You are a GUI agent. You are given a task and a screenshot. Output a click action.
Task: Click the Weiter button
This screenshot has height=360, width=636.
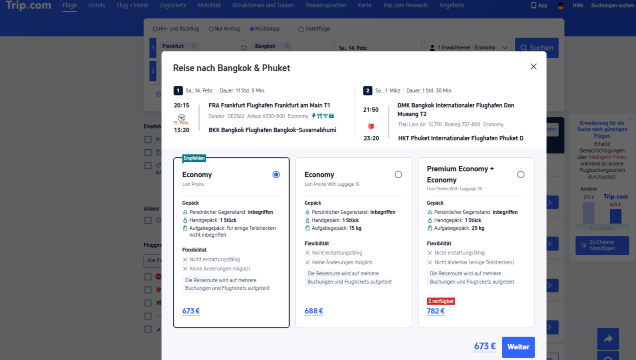(x=518, y=347)
